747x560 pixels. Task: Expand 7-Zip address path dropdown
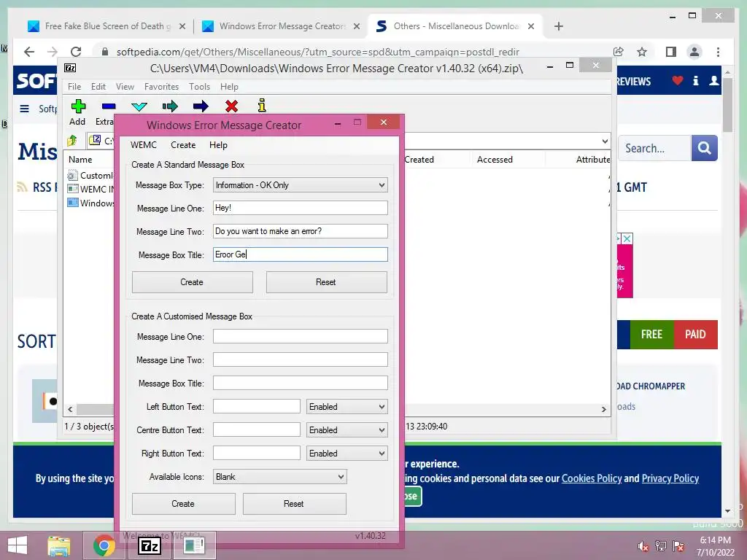click(x=605, y=141)
